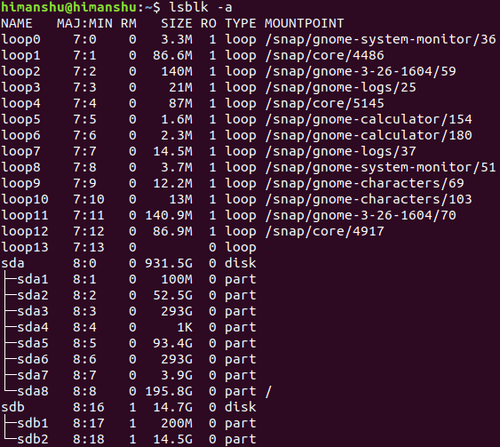Click the typed command 'lsblk -a'
This screenshot has height=447, width=500.
(201, 7)
